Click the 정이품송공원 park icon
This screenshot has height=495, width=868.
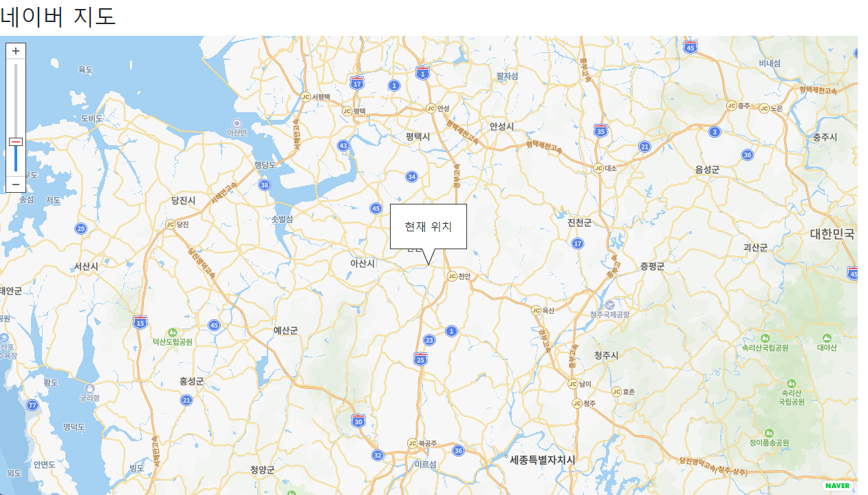769,433
